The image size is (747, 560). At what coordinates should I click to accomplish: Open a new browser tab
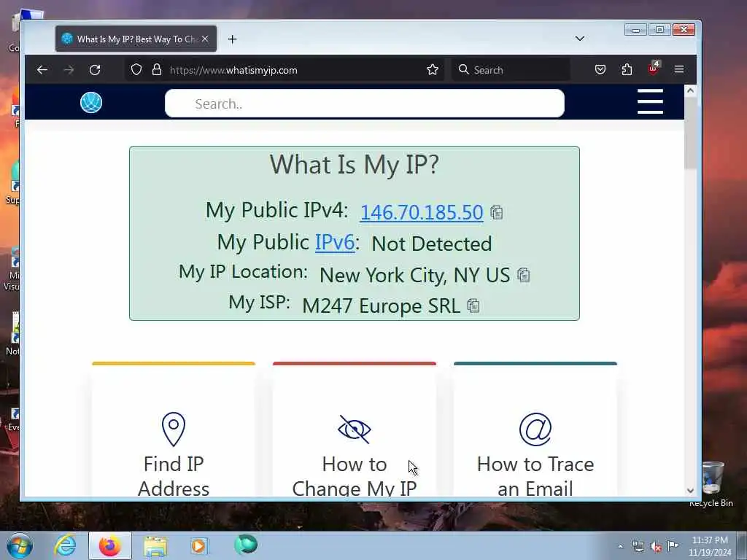click(x=232, y=39)
